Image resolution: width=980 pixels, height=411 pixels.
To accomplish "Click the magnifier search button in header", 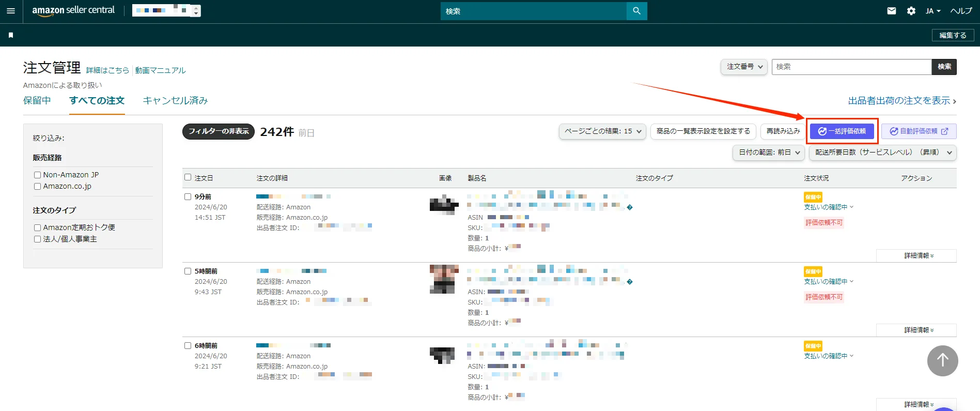I will (x=636, y=11).
